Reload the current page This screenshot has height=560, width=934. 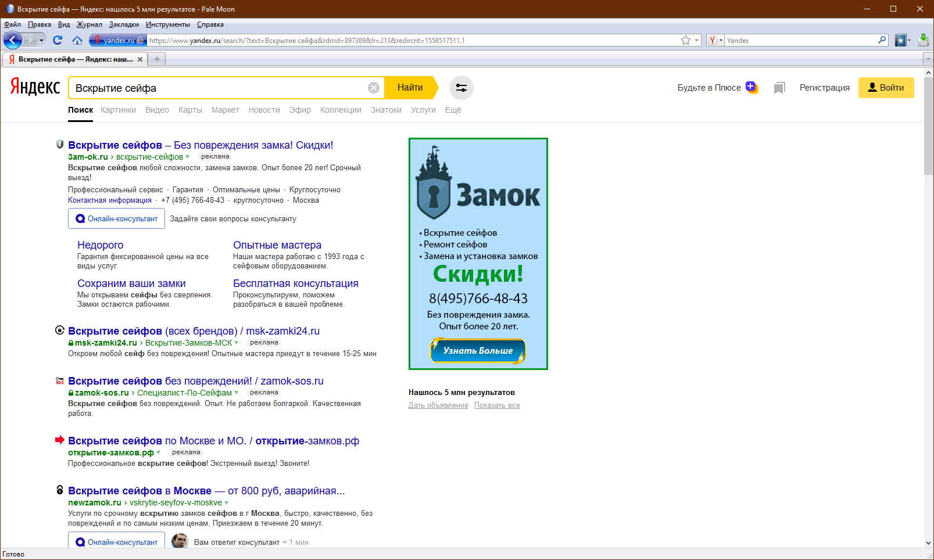pyautogui.click(x=57, y=40)
